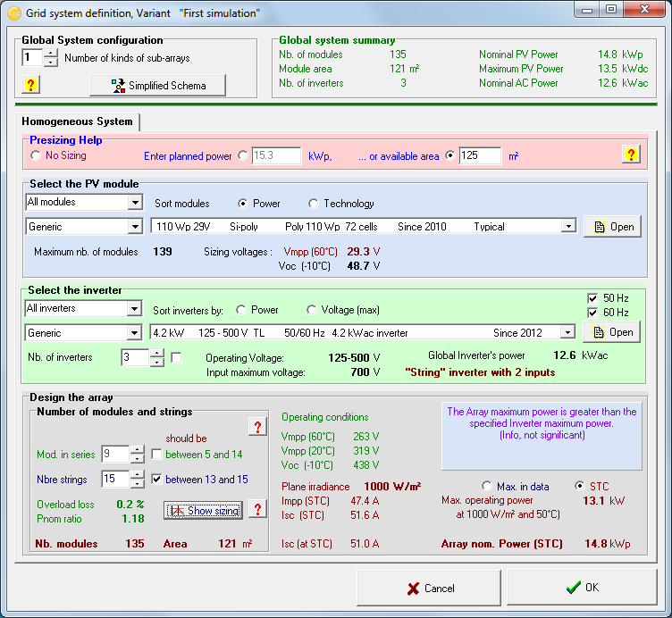Expand the All inverters dropdown
672x618 pixels.
coord(134,308)
